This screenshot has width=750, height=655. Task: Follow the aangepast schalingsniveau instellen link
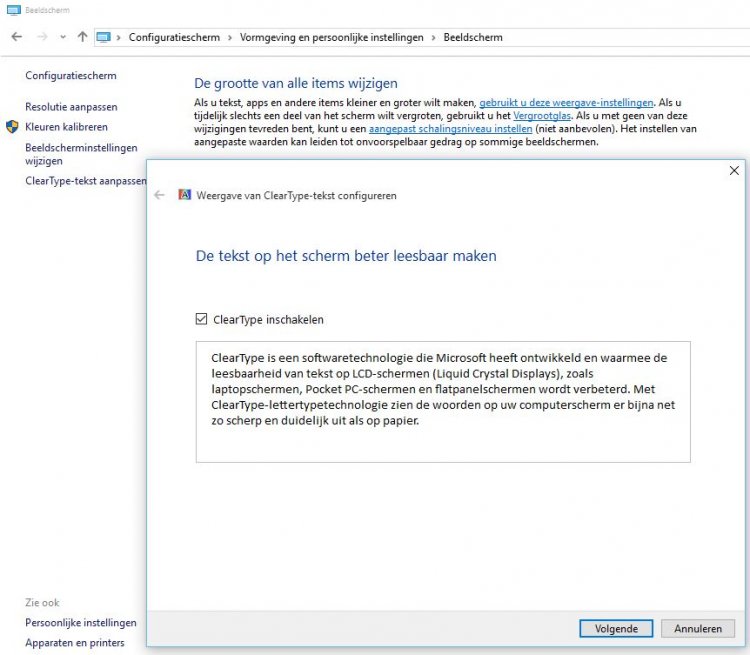coord(435,129)
